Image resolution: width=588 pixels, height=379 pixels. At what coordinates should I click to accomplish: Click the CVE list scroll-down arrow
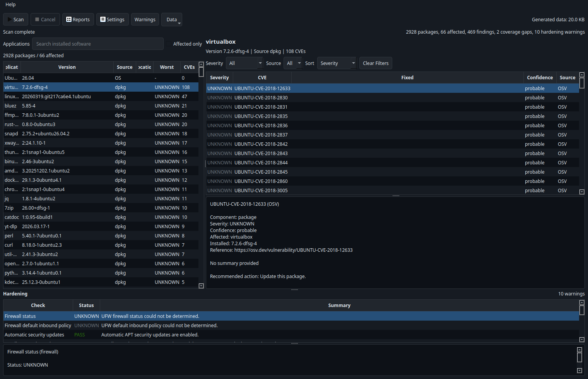[x=582, y=191]
